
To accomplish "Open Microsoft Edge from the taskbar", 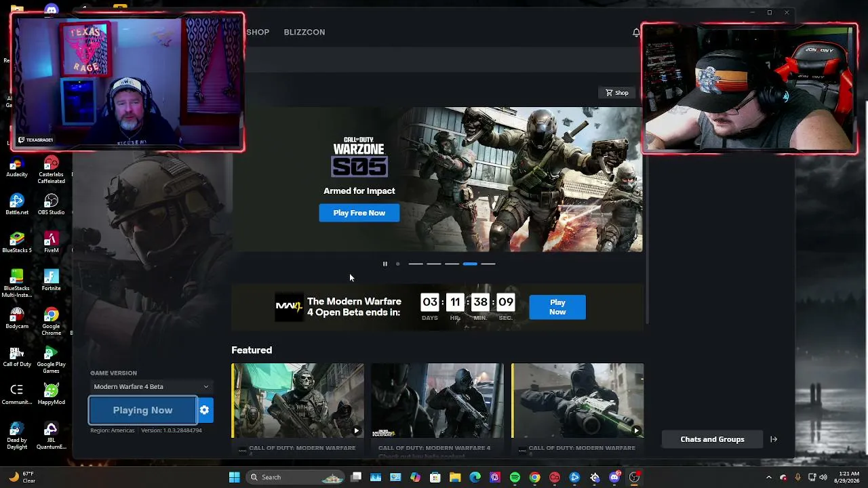I will pos(475,477).
